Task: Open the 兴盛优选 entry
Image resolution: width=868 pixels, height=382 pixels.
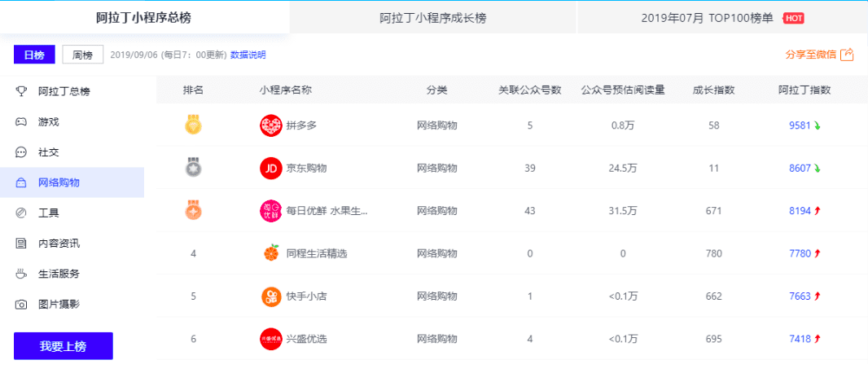Action: point(307,339)
